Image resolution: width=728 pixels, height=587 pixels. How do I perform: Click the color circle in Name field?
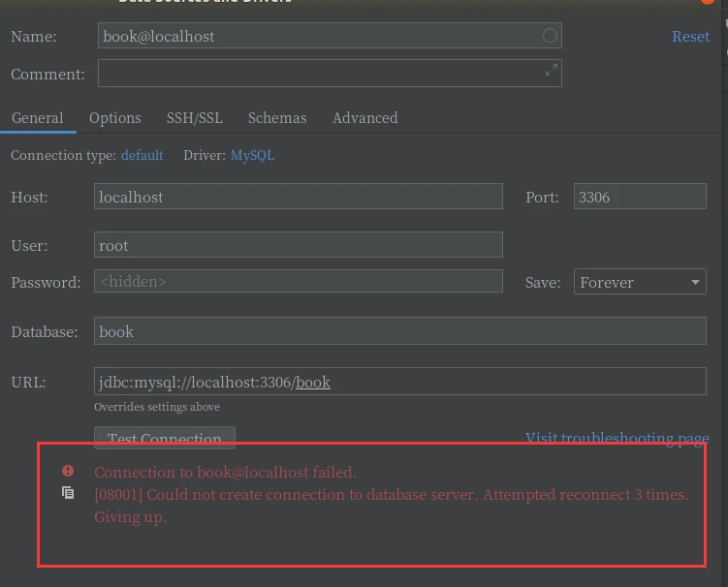(x=550, y=36)
